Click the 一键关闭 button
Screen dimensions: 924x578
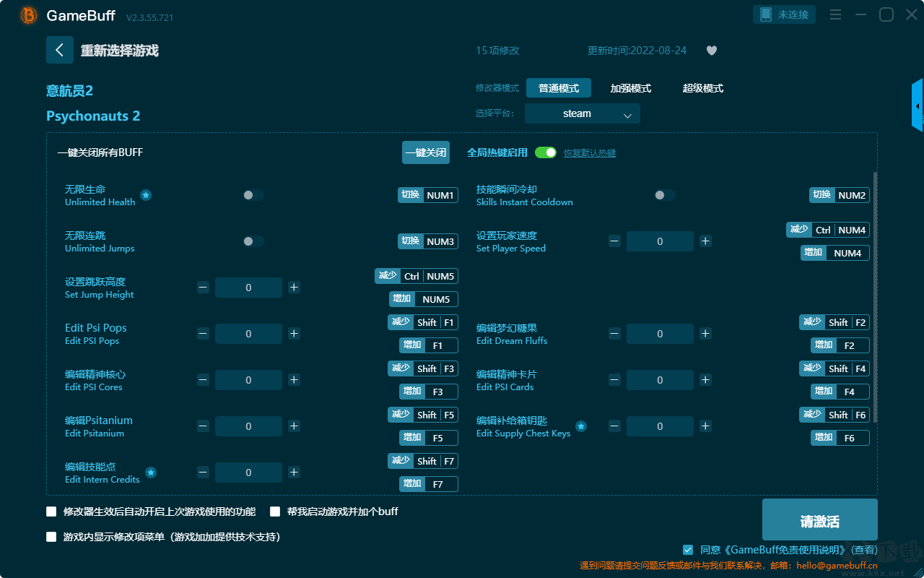pos(426,152)
